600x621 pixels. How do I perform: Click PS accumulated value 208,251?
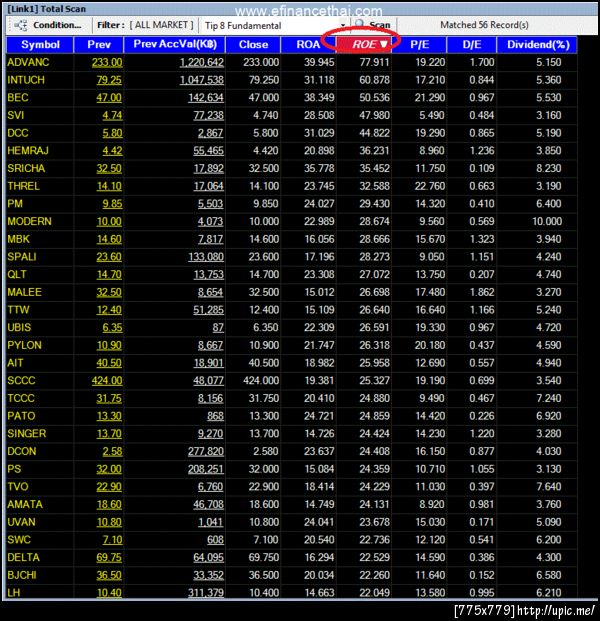(x=206, y=469)
